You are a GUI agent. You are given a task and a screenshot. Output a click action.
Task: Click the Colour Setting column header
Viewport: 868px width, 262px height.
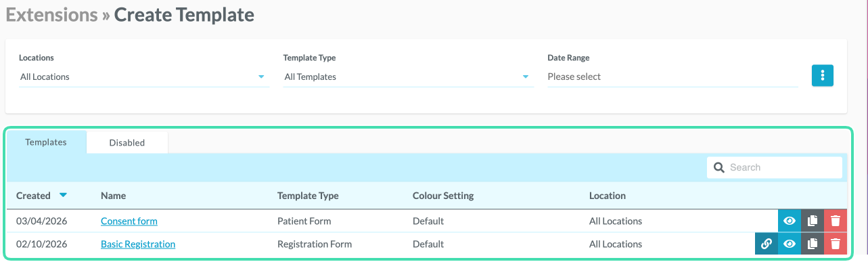pos(443,196)
